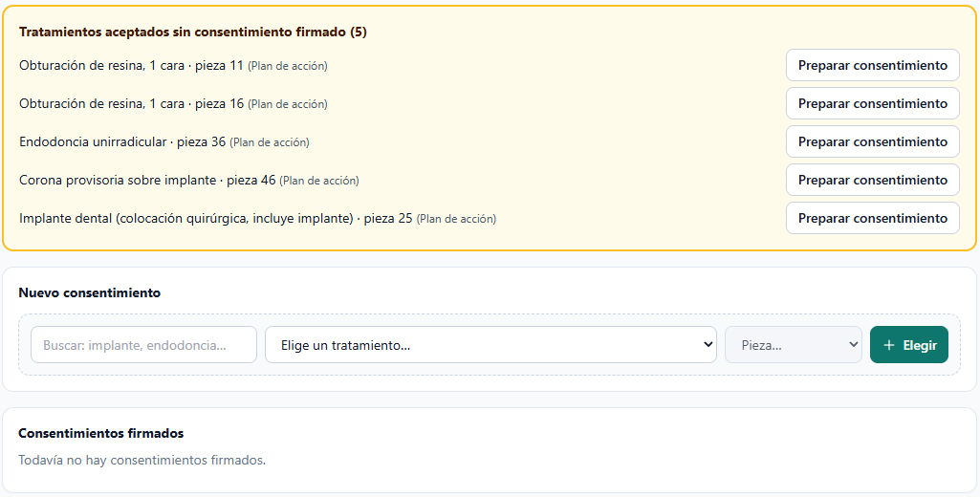Select 'Corona provisoria sobre implante · pieza 46' entry
The height and width of the screenshot is (497, 980).
click(189, 180)
